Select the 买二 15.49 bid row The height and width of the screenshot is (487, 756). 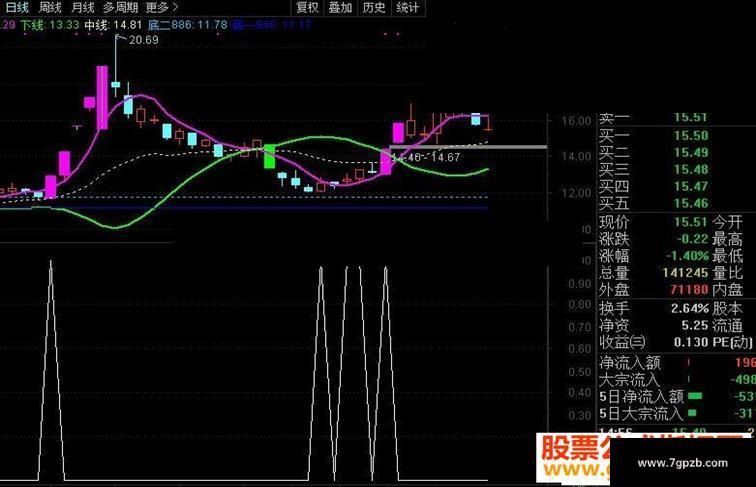(x=654, y=152)
